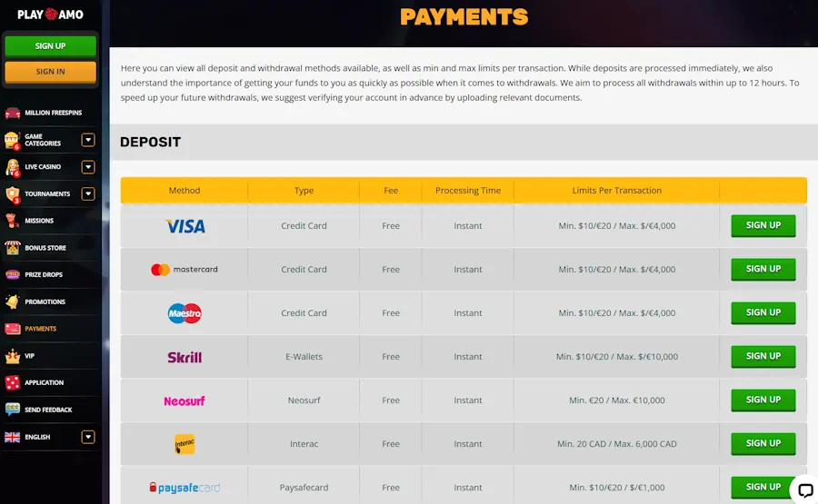Expand the Live Casino dropdown arrow
This screenshot has width=818, height=504.
click(x=88, y=167)
